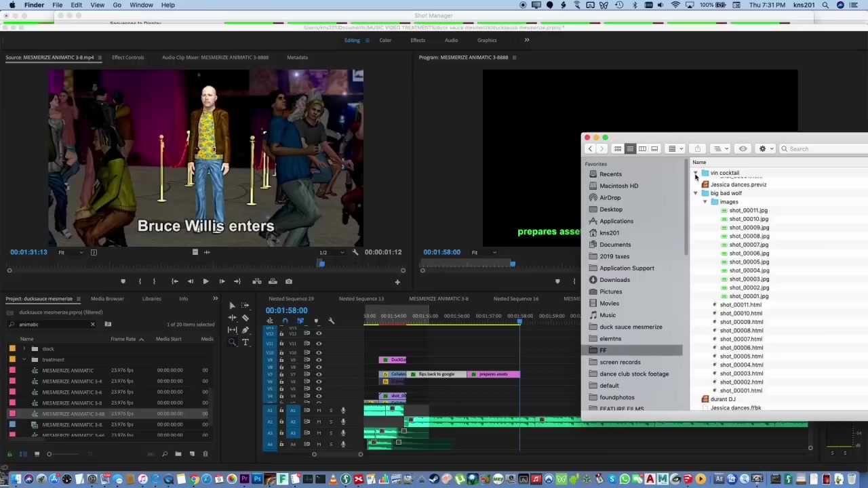868x488 pixels.
Task: Collapse the big bad wolf folder
Action: (x=696, y=194)
